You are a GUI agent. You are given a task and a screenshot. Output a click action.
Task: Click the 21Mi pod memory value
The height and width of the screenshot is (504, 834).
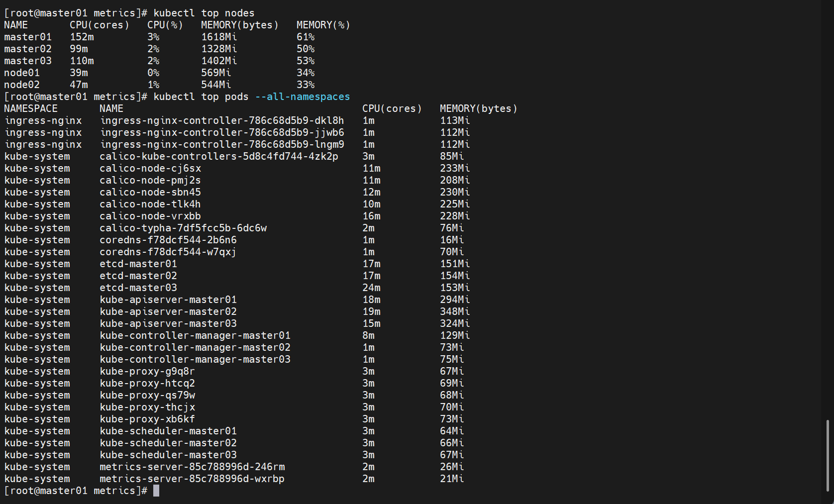[x=452, y=479]
